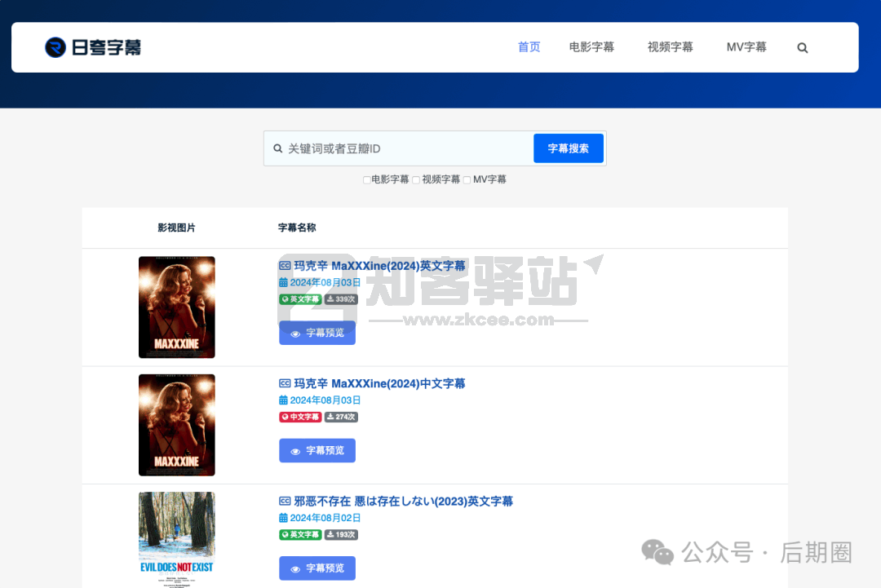Click the calendar icon on MaXXXine中文字幕 entry
The height and width of the screenshot is (588, 881).
(283, 400)
